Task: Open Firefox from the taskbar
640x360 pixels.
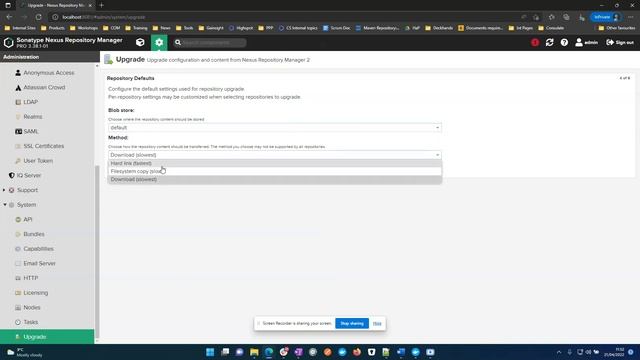Action: pyautogui.click(x=357, y=352)
